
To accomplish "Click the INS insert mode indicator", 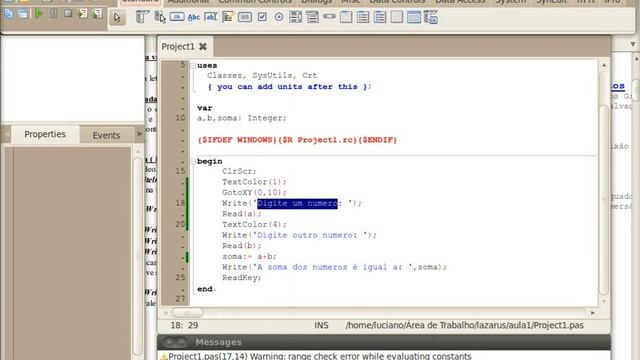I will click(x=321, y=325).
